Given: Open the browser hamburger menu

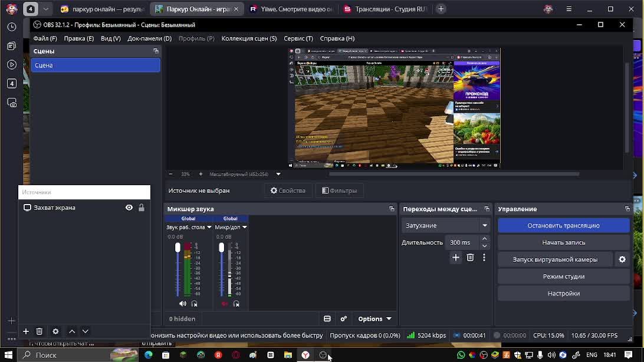Looking at the screenshot, I should tap(569, 9).
